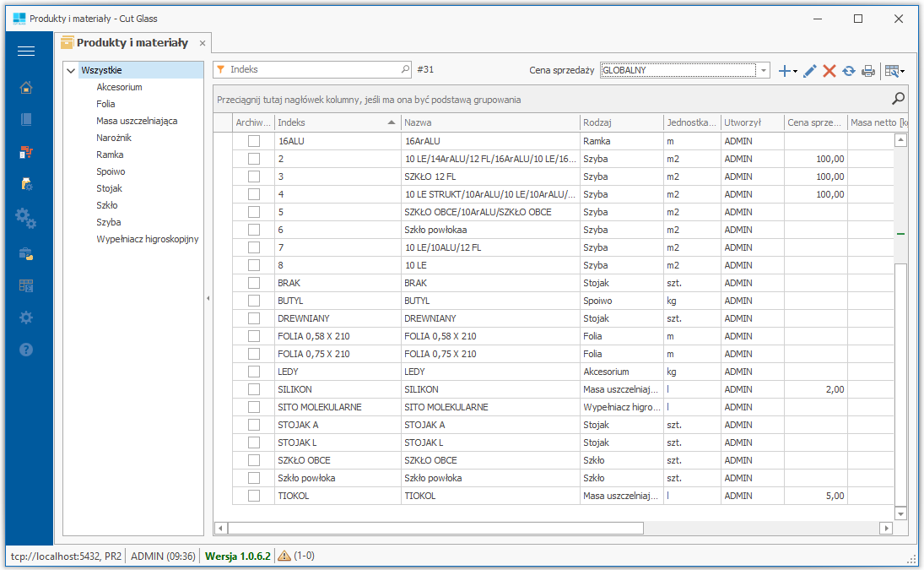Select Folia category in tree

pyautogui.click(x=105, y=105)
